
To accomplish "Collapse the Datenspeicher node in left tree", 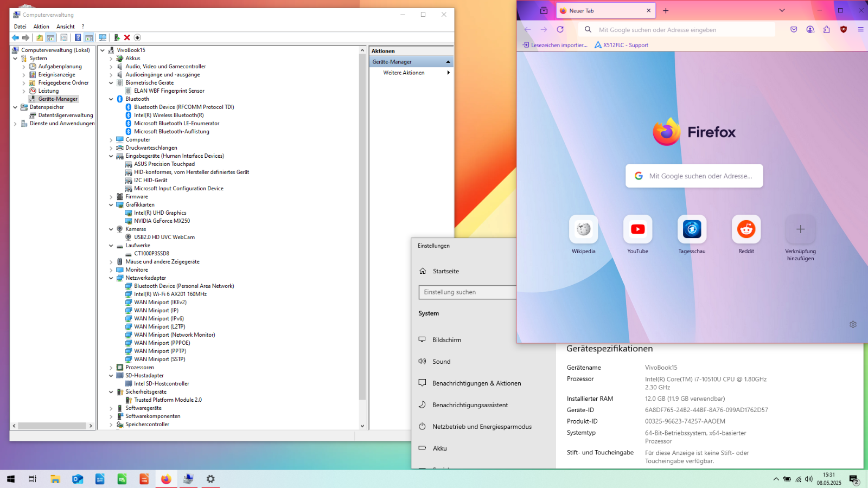I will click(15, 107).
